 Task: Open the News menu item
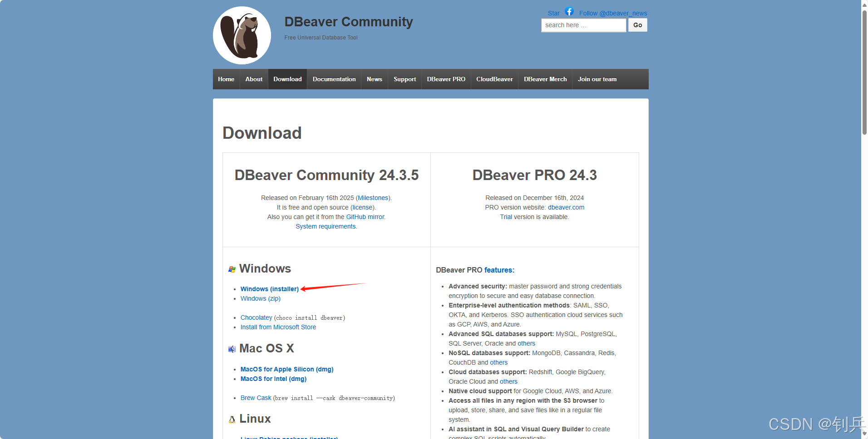coord(375,79)
